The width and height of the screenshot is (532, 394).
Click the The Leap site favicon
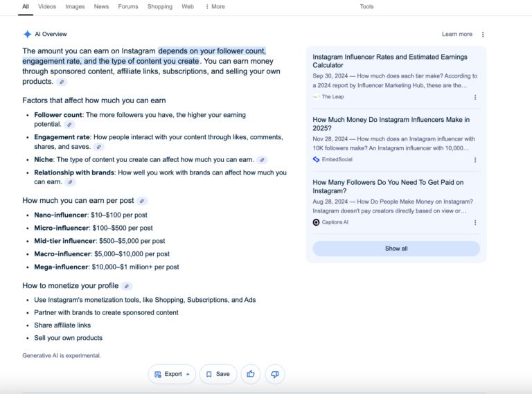click(x=316, y=97)
